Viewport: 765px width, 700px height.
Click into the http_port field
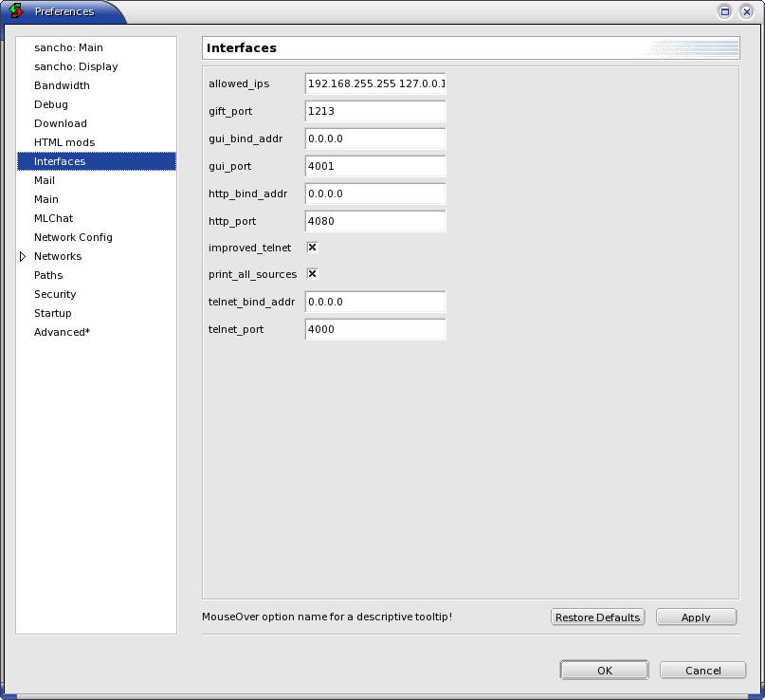coord(375,221)
